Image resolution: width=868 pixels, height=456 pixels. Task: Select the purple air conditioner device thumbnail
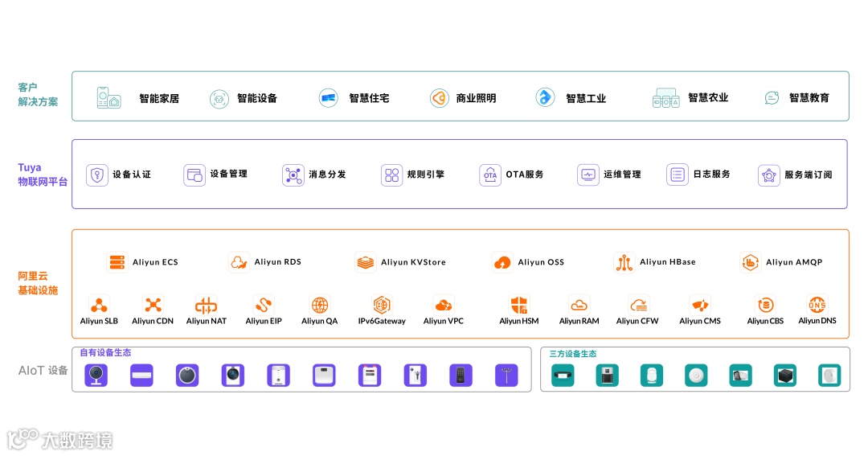(141, 375)
